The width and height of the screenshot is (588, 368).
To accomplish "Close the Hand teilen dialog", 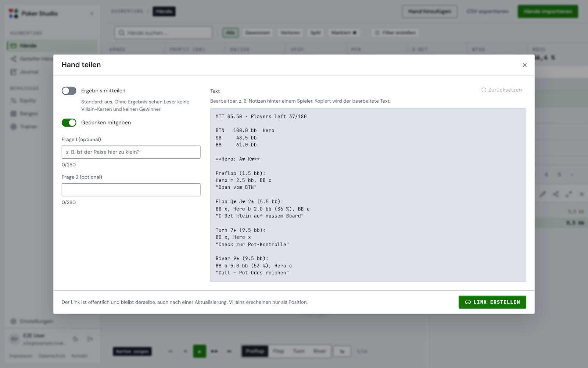I will pos(524,65).
